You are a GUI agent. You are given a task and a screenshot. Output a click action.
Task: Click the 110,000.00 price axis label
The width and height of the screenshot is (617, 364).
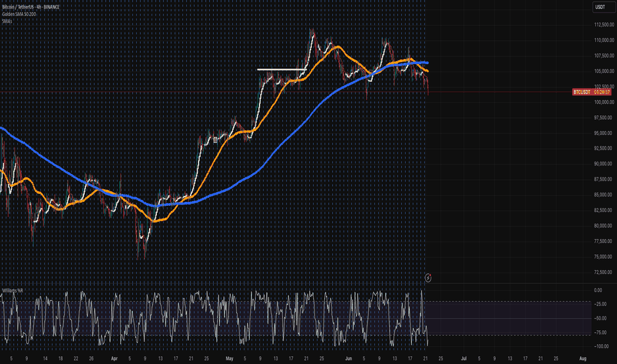click(604, 40)
